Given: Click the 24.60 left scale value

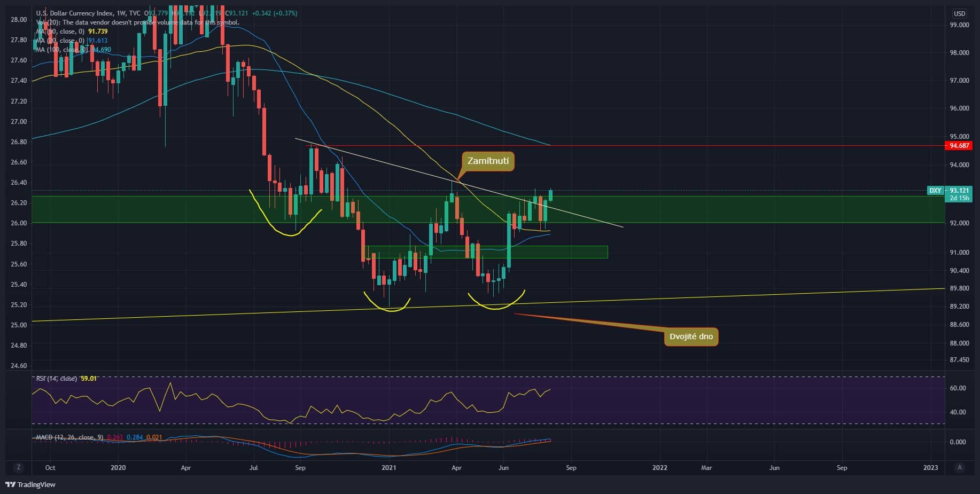Looking at the screenshot, I should pos(19,366).
